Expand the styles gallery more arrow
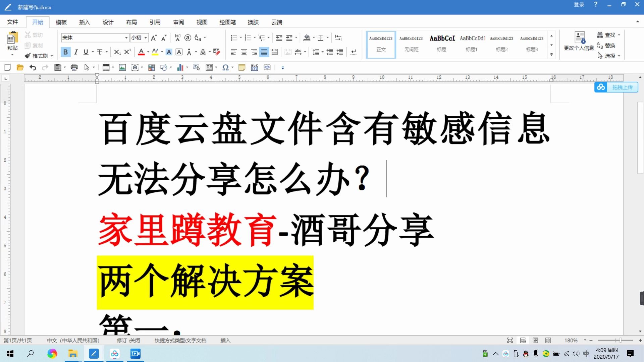Screen dimensions: 644x362 (551, 55)
